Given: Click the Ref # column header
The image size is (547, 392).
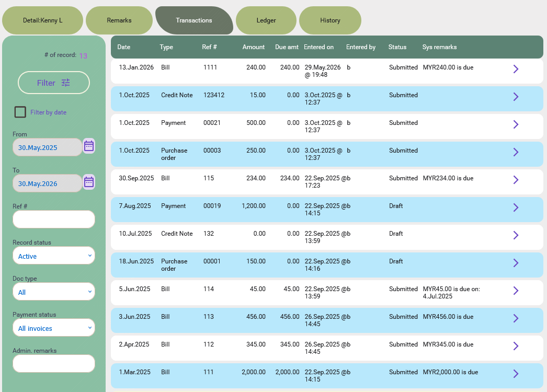Looking at the screenshot, I should tap(209, 47).
